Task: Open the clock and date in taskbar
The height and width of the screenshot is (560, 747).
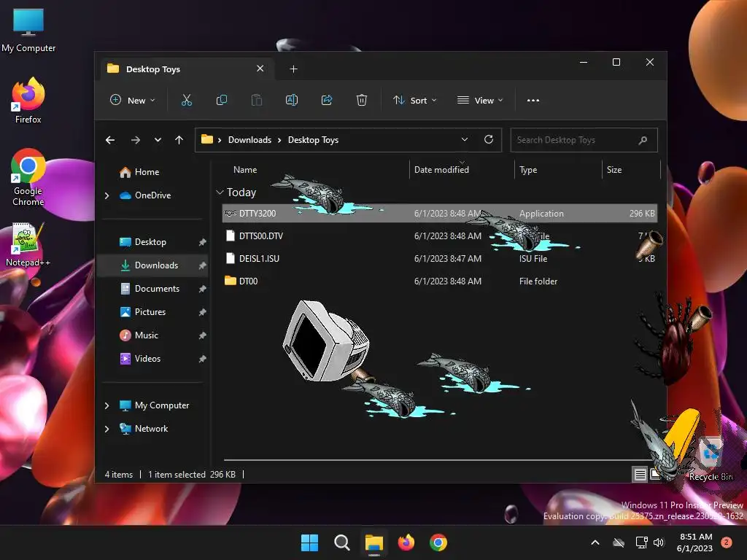Action: point(694,542)
